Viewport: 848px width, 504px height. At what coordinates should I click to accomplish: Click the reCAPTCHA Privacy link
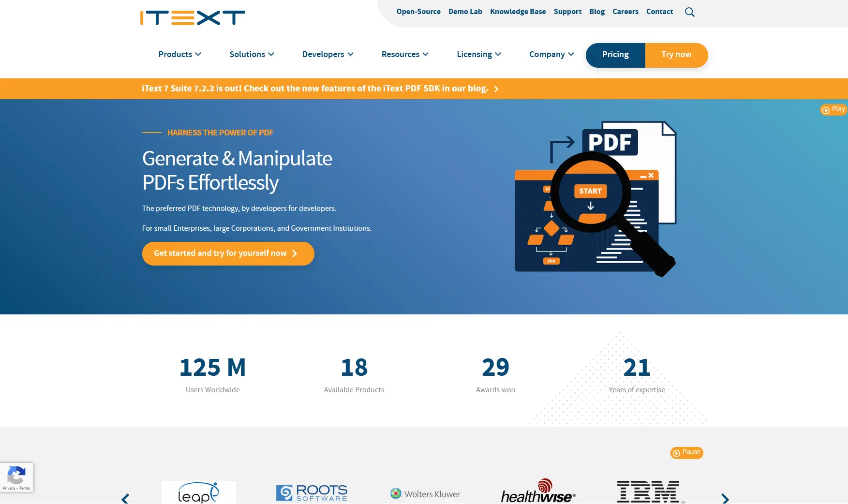(x=9, y=489)
